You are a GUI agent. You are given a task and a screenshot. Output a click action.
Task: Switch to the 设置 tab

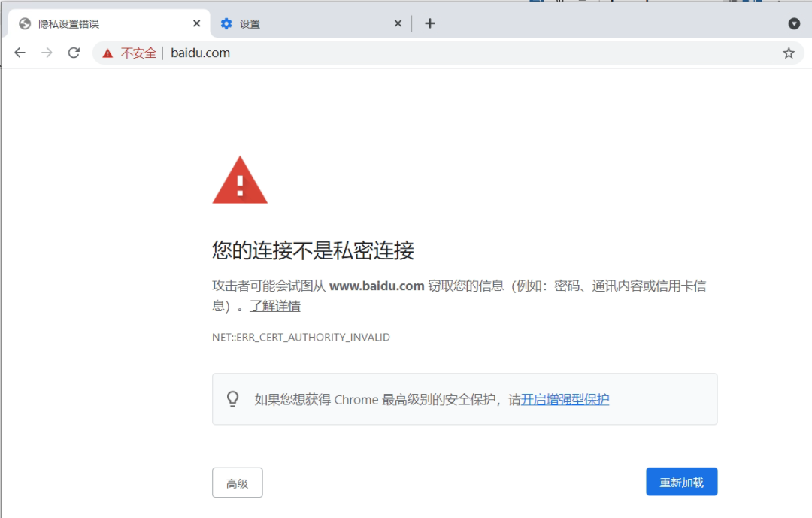[x=311, y=23]
